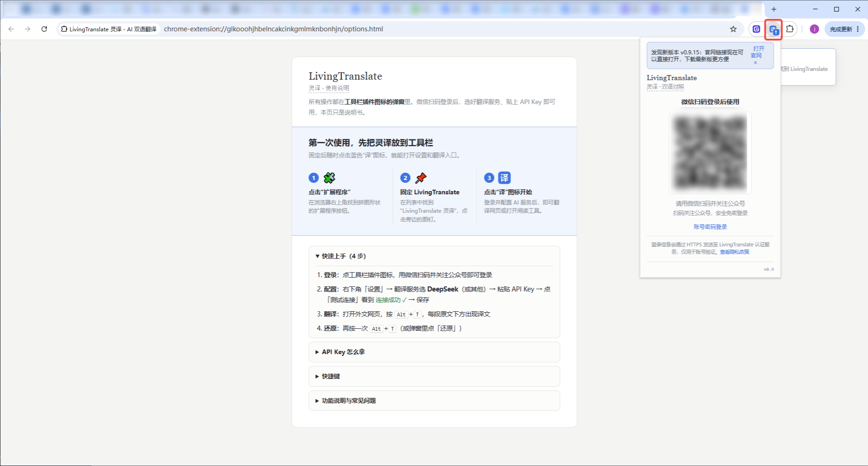
Task: Click the 完成更新 update button
Action: [845, 29]
